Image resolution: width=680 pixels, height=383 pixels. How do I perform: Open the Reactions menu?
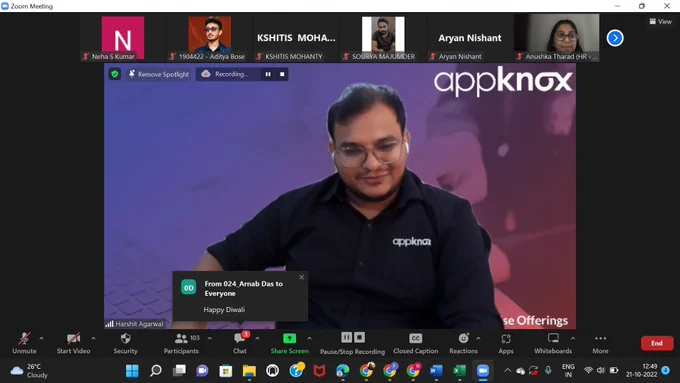pos(463,343)
